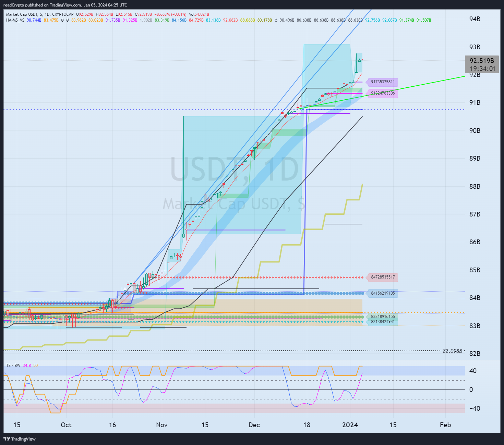Viewport: 504px width, 445px height.
Task: Click the 85B price axis label
Action: 475,270
